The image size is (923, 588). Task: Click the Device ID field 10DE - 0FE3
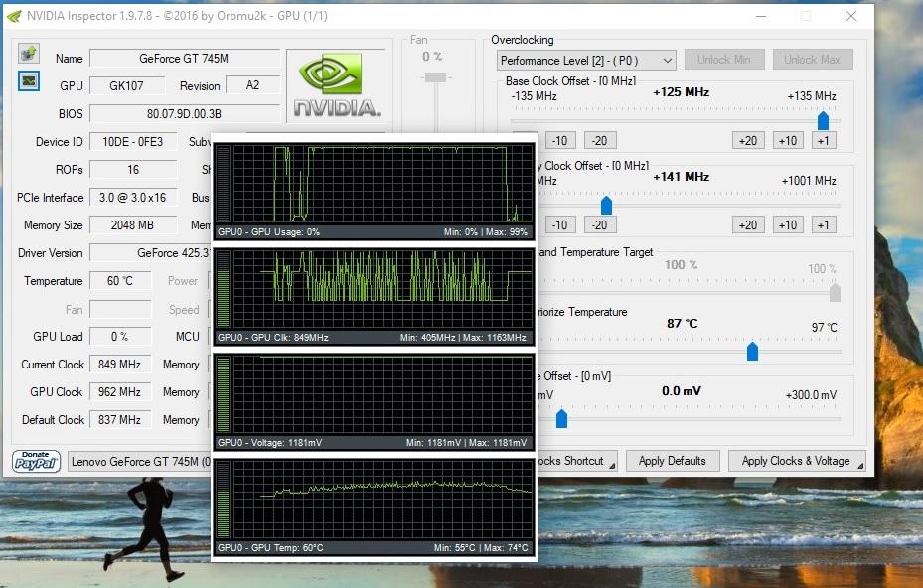coord(133,142)
